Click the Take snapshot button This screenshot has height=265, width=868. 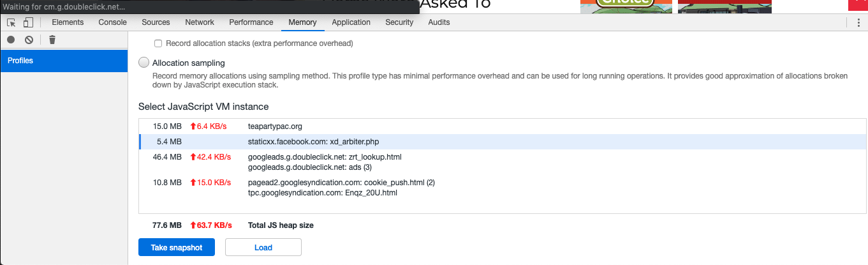tap(177, 248)
